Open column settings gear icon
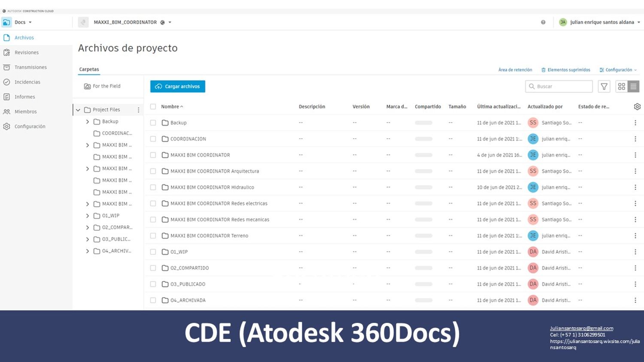644x362 pixels. coord(637,107)
